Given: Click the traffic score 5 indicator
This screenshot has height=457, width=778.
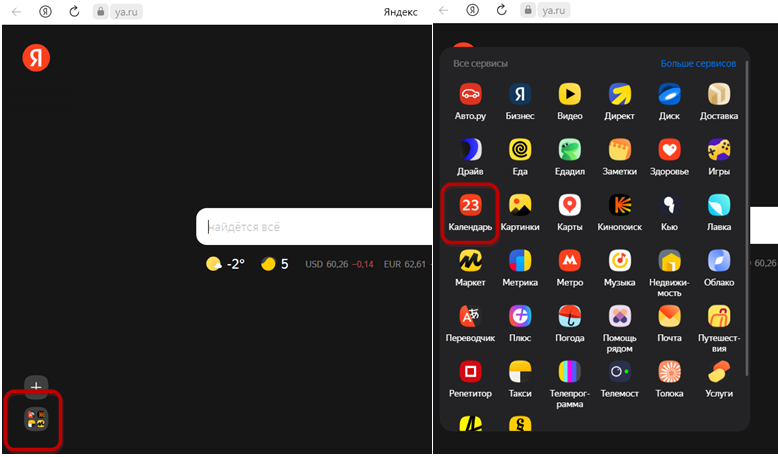Looking at the screenshot, I should click(x=275, y=264).
